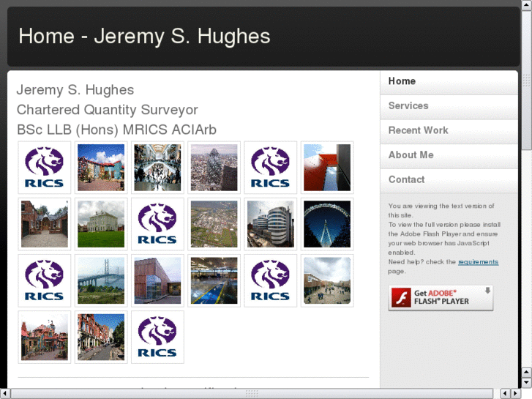The width and height of the screenshot is (532, 399).
Task: Click RICS logo beside brick terrace street photo
Action: point(157,338)
